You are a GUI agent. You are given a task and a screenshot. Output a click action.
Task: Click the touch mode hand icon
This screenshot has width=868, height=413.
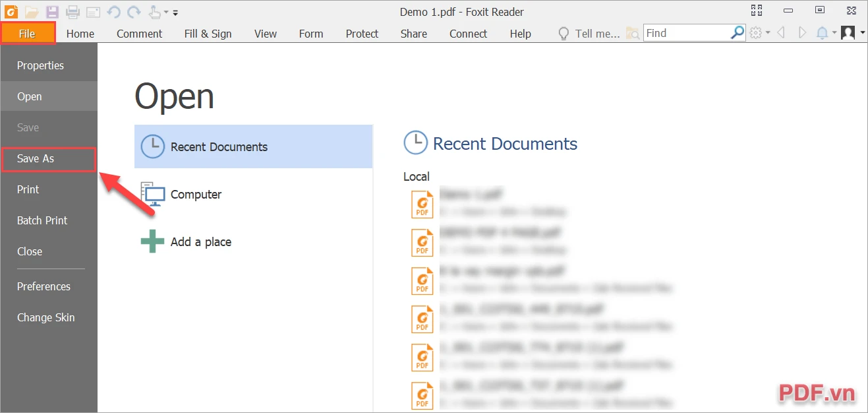tap(154, 11)
